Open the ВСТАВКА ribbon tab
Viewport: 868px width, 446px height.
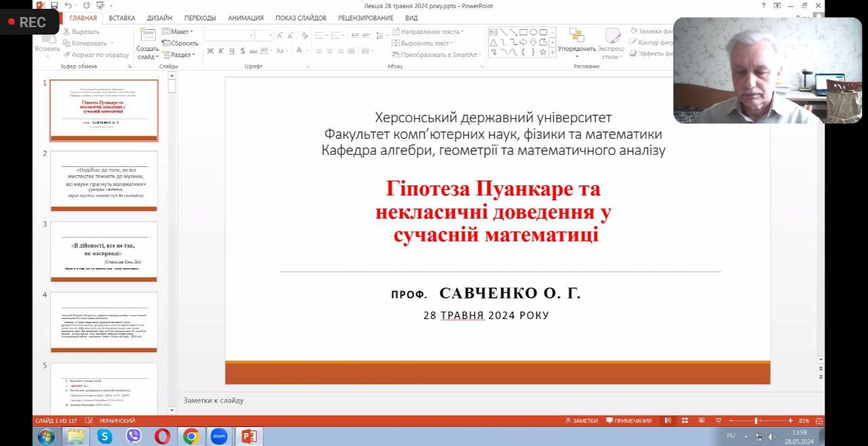tap(122, 18)
